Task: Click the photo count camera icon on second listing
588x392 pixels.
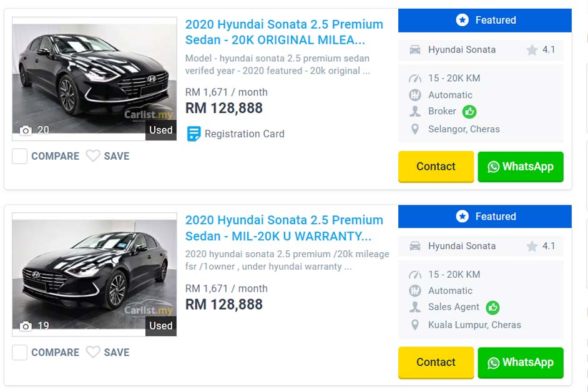Action: 26,326
